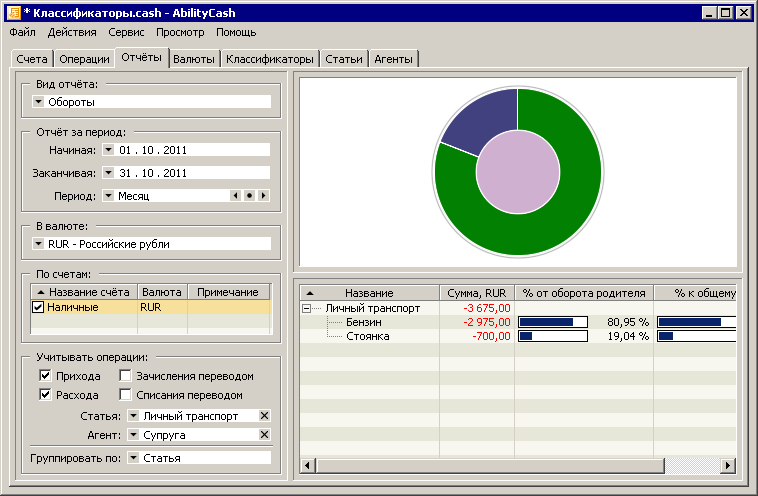This screenshot has height=496, width=758.
Task: Uncheck the Наличные account checkbox
Action: 38,308
